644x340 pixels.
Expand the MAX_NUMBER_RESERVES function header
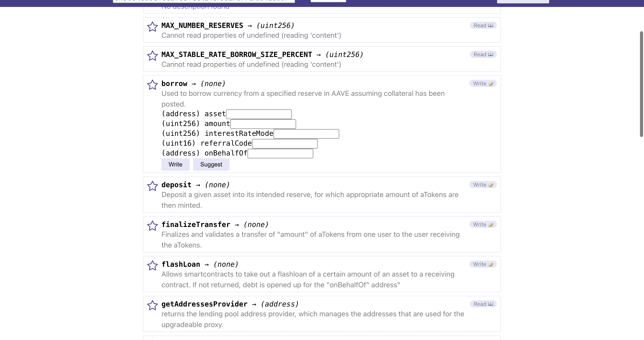(228, 25)
